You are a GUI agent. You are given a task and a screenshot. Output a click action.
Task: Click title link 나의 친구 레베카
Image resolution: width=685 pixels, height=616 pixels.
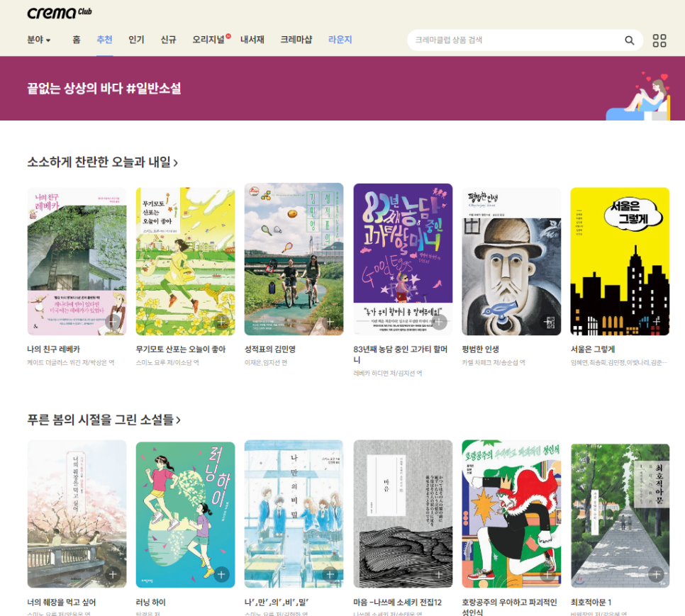[x=54, y=349]
